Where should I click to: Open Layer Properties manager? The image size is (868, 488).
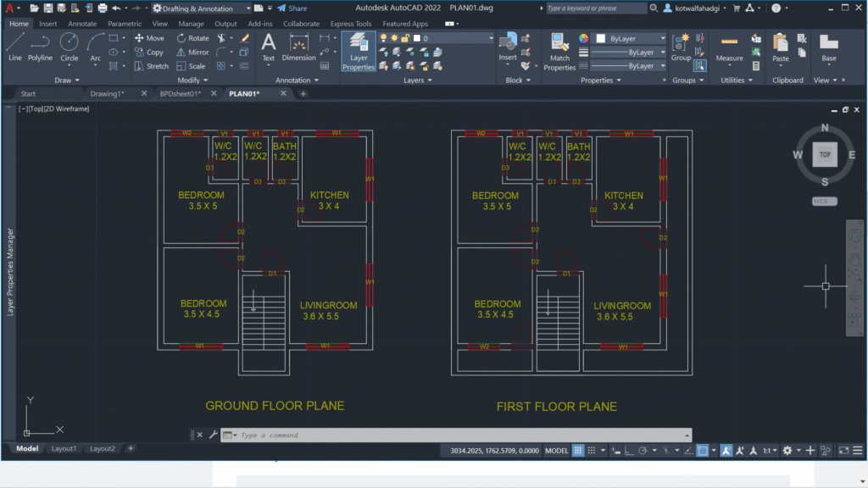click(x=359, y=52)
